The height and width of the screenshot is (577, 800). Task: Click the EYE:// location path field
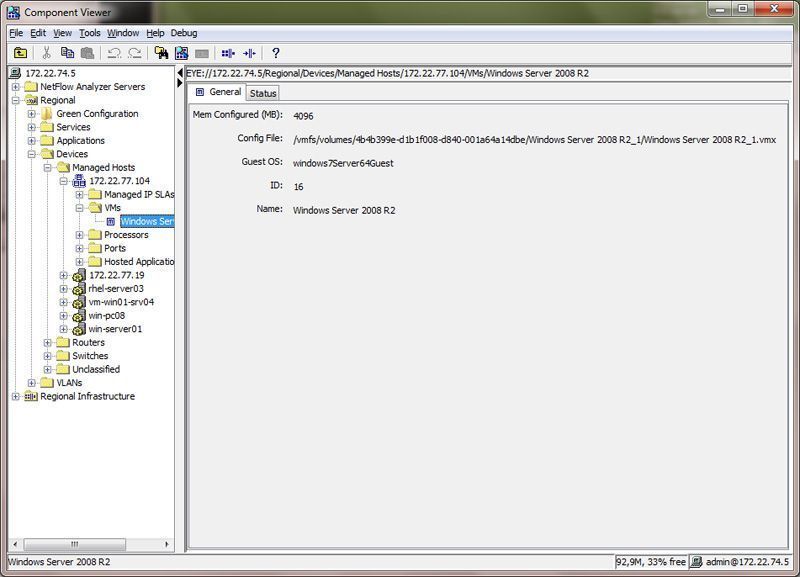[488, 73]
